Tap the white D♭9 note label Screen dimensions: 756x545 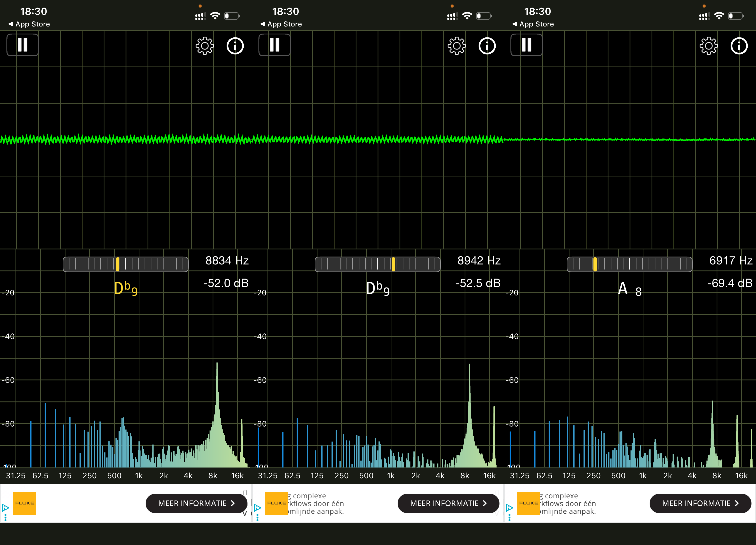pyautogui.click(x=378, y=288)
